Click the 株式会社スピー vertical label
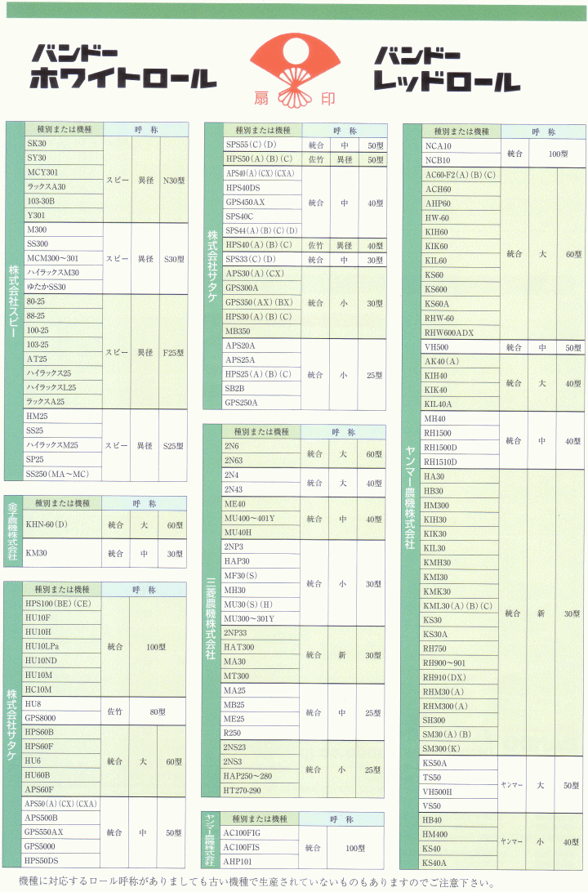The width and height of the screenshot is (588, 892). click(x=14, y=301)
